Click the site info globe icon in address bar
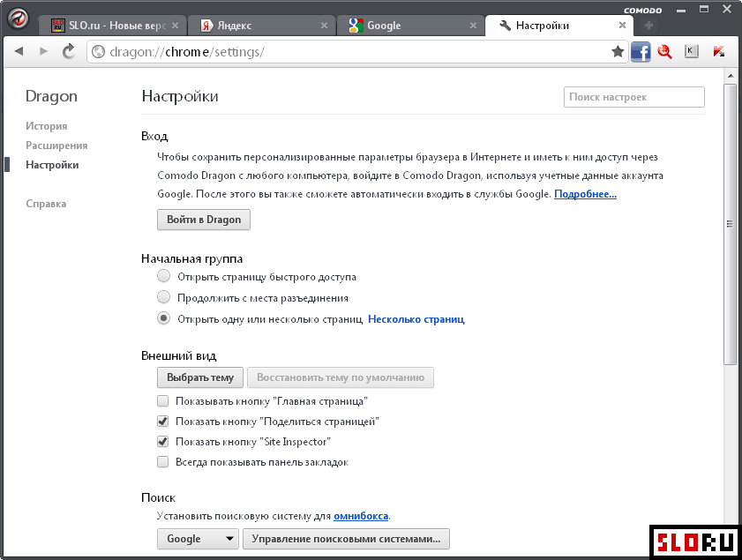The width and height of the screenshot is (742, 560). [x=98, y=51]
